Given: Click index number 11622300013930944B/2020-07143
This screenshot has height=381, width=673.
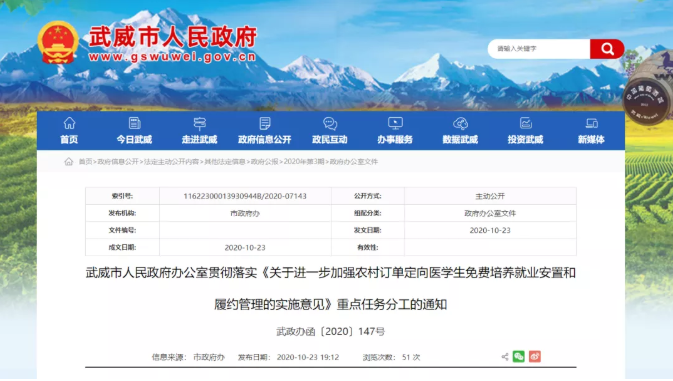Looking at the screenshot, I should coord(245,196).
